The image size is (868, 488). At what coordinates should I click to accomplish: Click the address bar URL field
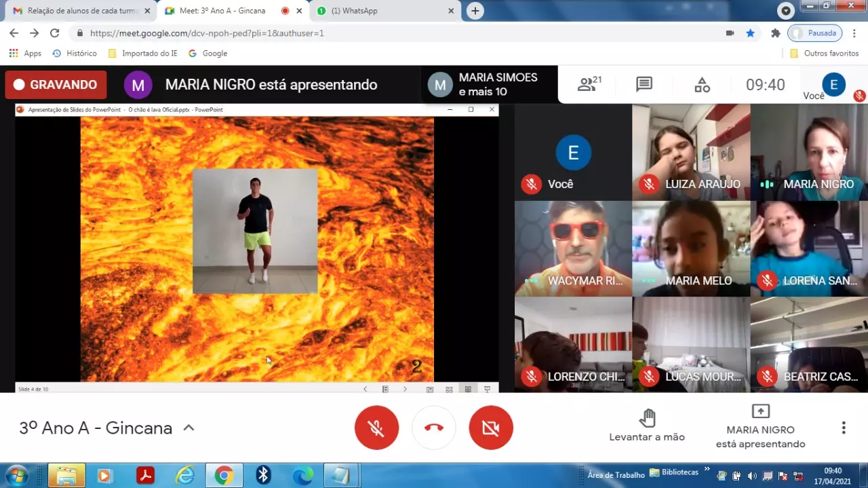(x=400, y=33)
